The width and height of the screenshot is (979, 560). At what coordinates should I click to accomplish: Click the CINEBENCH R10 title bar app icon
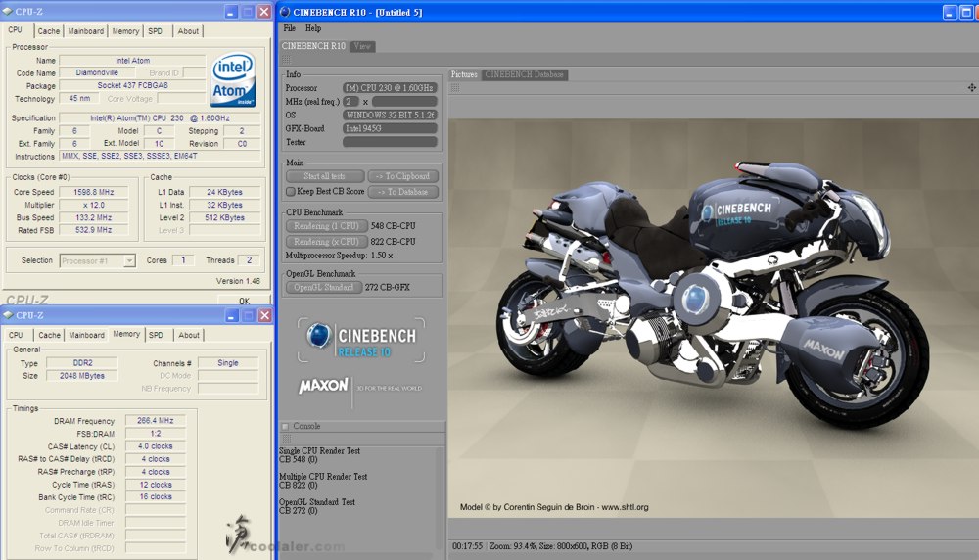tap(285, 11)
